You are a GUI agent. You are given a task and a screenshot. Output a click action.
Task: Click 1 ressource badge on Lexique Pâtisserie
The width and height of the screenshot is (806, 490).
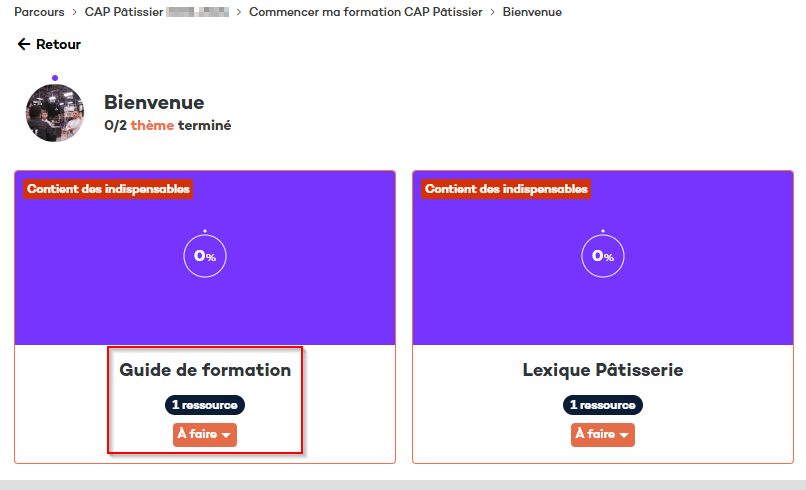click(x=603, y=405)
